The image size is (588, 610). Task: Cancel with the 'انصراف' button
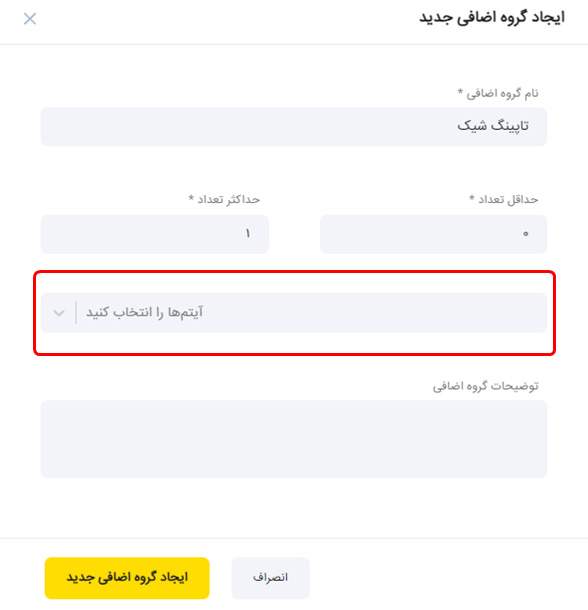click(x=270, y=578)
